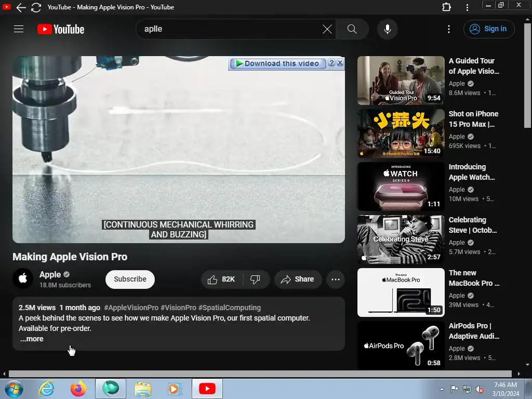Open Celebrating Steve | Octob... title
532x399 pixels.
(473, 225)
